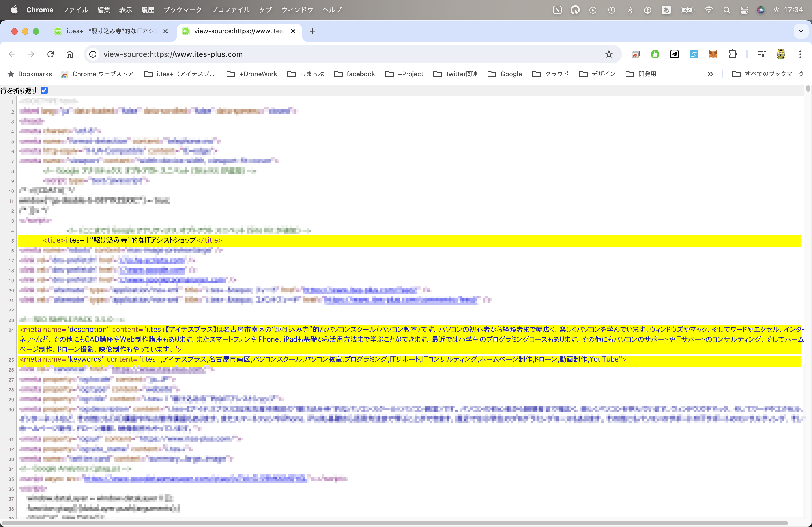Click the horizontal scrollbar at bottom
The height and width of the screenshot is (527, 812).
pos(394,523)
